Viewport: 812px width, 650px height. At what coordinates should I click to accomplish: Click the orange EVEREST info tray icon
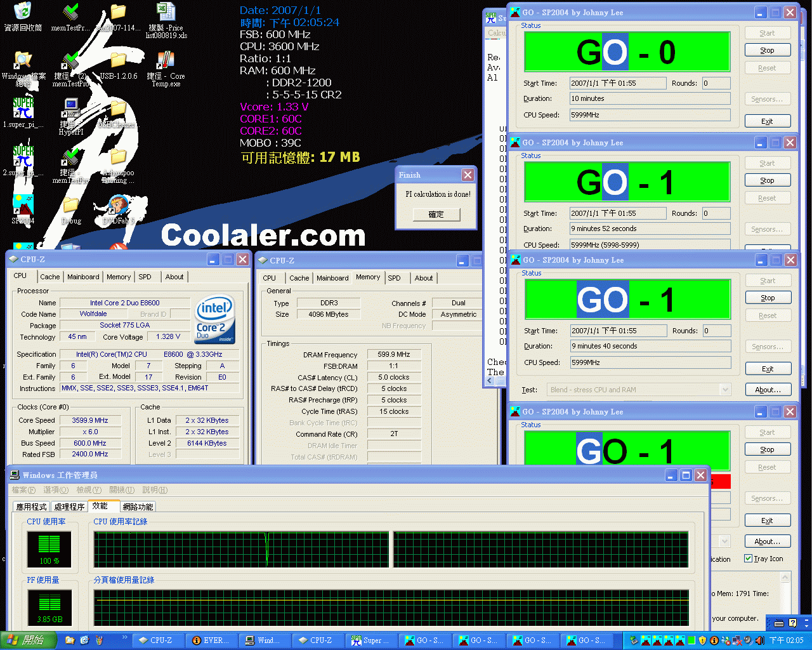click(x=714, y=640)
